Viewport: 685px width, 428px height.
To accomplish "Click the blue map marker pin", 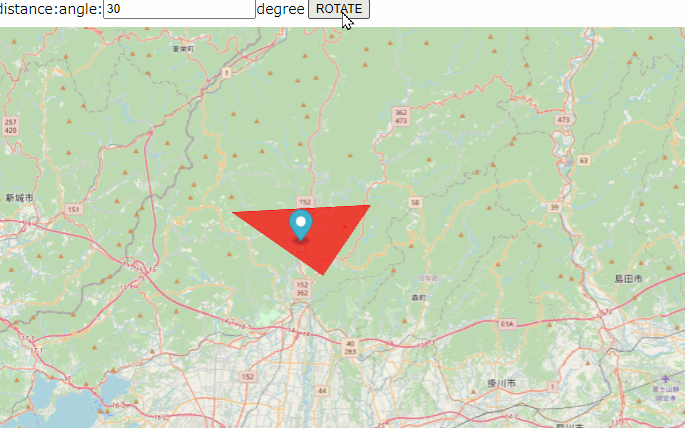I will tap(301, 225).
